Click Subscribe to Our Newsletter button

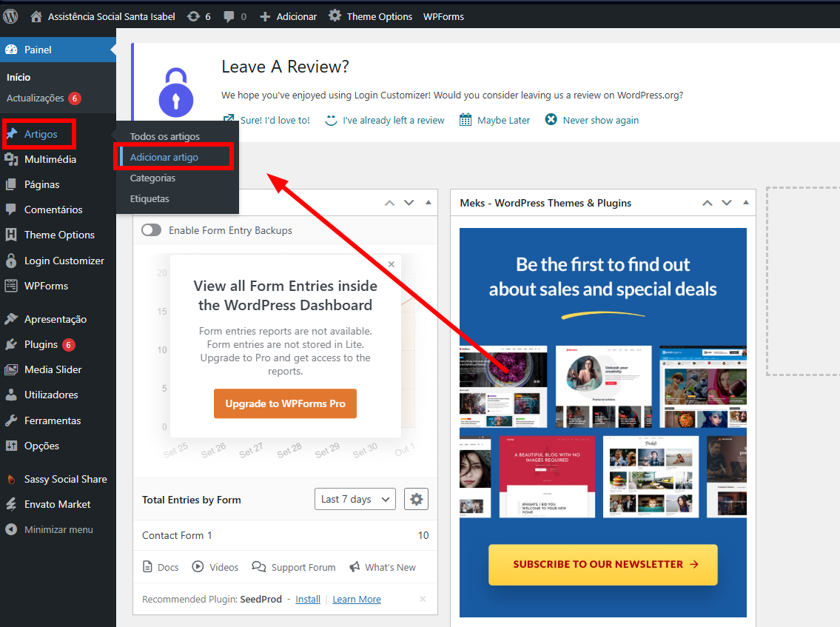[x=602, y=564]
